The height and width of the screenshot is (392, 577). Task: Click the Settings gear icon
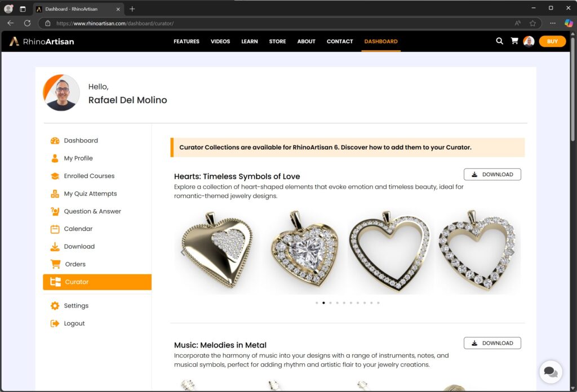coord(55,306)
